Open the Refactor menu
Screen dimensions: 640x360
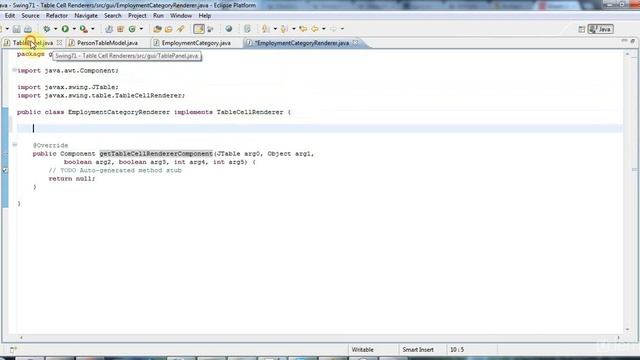coord(57,16)
